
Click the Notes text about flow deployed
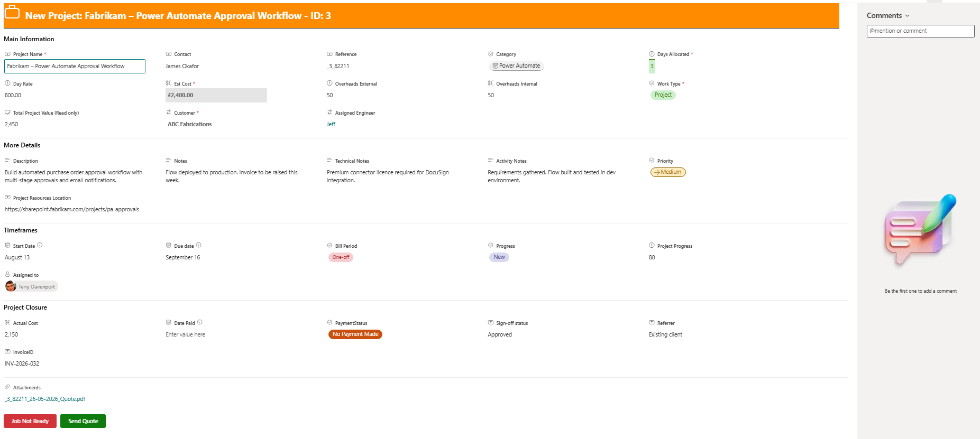232,176
